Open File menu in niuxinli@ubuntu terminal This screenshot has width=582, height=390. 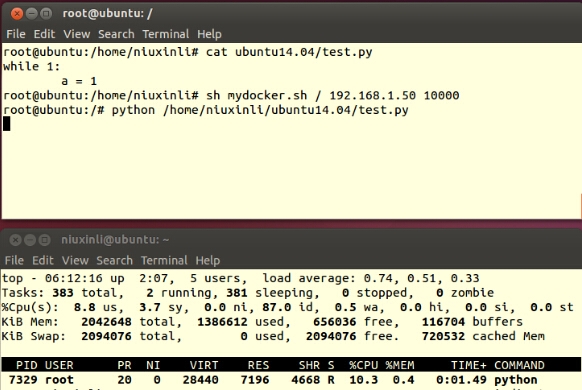(14, 260)
